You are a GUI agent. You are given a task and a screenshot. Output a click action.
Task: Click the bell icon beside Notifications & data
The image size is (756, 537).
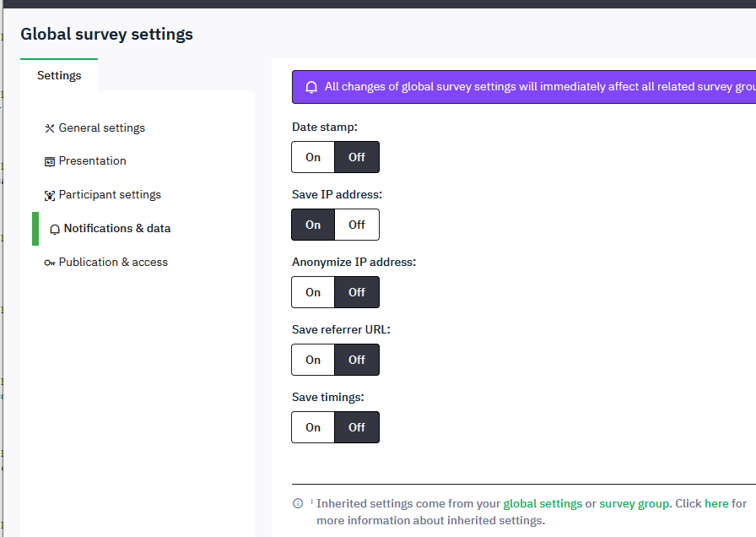[55, 229]
